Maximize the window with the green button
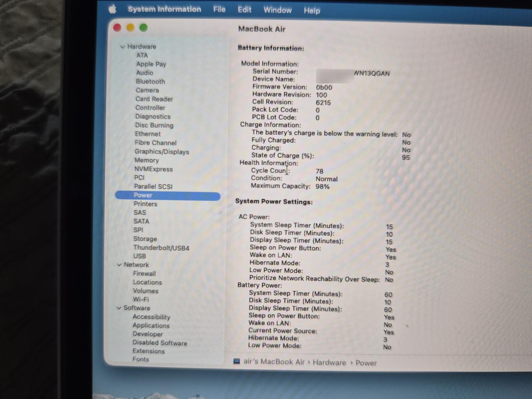Viewport: 532px width, 399px height. (x=143, y=27)
